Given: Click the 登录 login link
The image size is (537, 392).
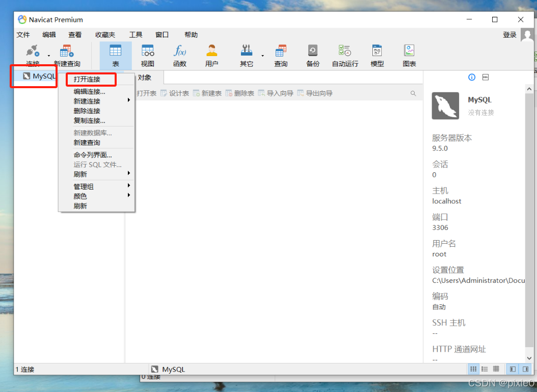Looking at the screenshot, I should (x=509, y=35).
